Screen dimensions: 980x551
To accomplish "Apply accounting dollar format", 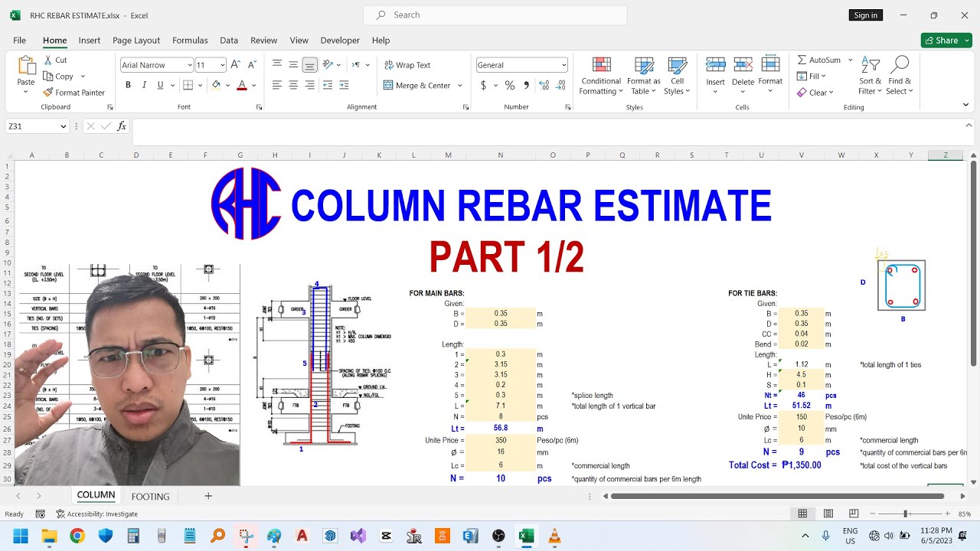I will coord(483,85).
